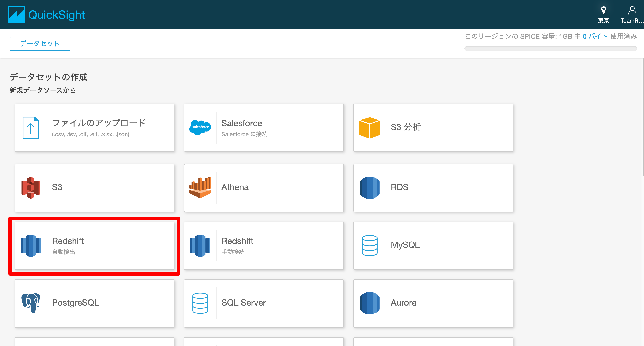
Task: Click the PostgreSQL elephant icon
Action: 31,303
